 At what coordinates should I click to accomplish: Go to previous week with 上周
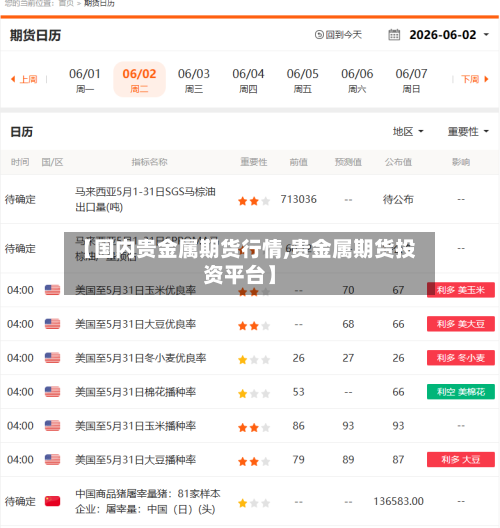tap(24, 79)
